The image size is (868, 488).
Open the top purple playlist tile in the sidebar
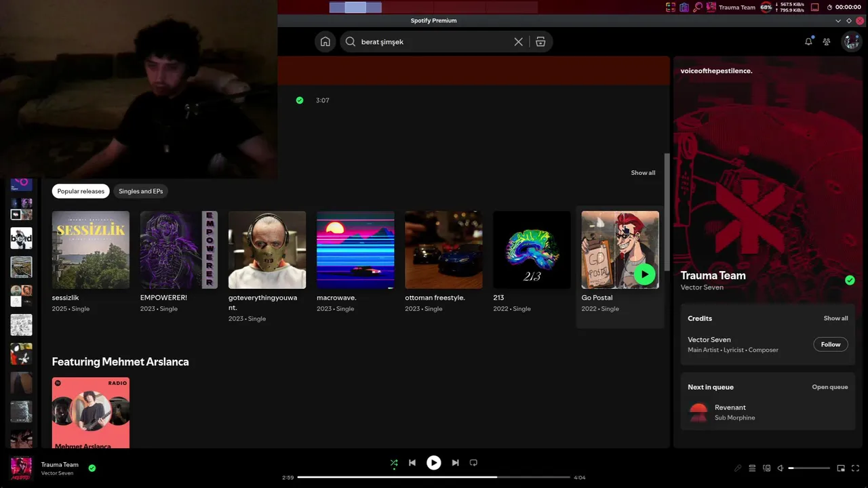(x=21, y=184)
